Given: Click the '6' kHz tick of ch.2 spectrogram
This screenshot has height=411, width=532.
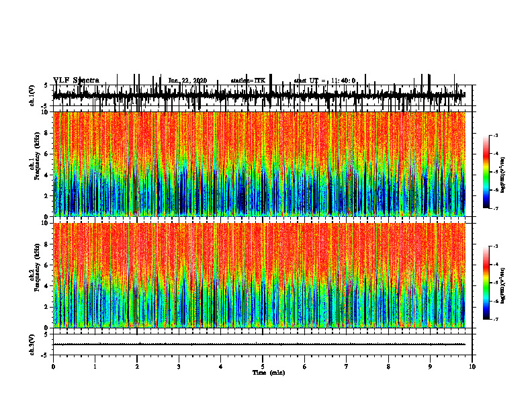Looking at the screenshot, I should 47,265.
